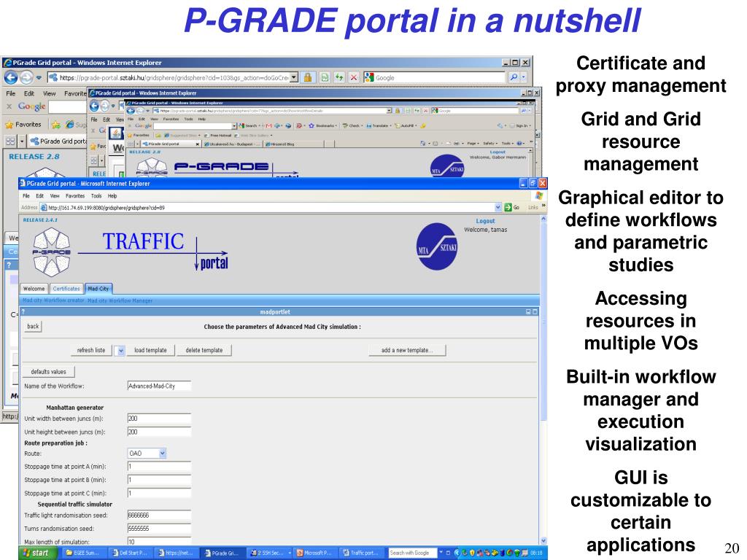This screenshot has height=560, width=747.
Task: Open File menu in front Internet Explorer window
Action: coord(26,195)
